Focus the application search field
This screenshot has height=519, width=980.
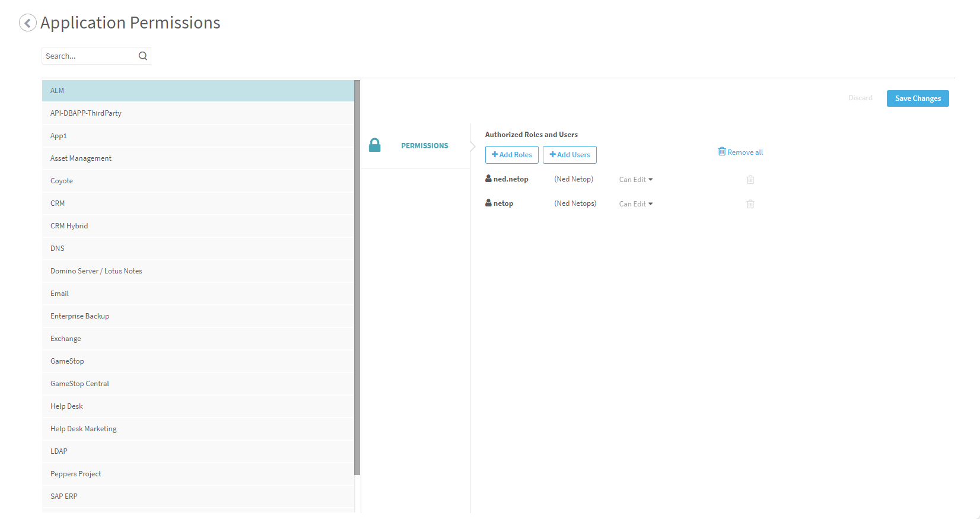(x=89, y=56)
